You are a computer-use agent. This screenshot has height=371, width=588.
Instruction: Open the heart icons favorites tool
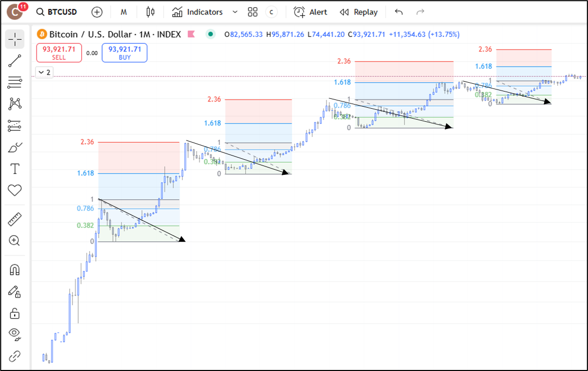(15, 190)
